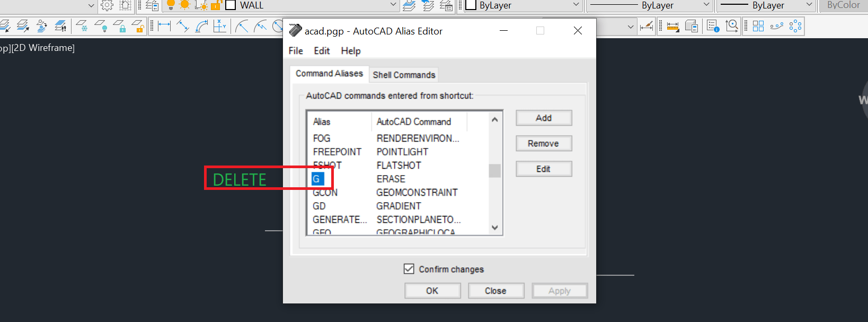The height and width of the screenshot is (322, 868).
Task: Click Make Object's Layer Current icon
Action: [x=409, y=5]
